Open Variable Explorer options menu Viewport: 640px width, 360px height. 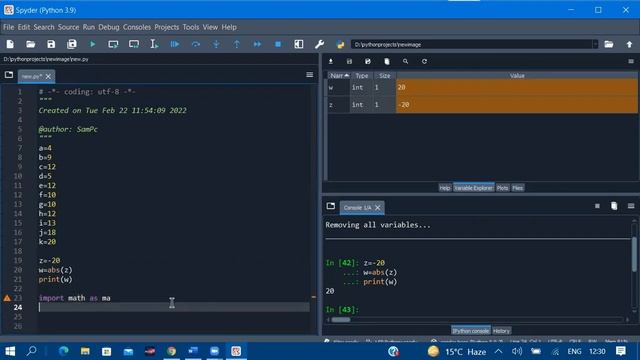(x=631, y=61)
